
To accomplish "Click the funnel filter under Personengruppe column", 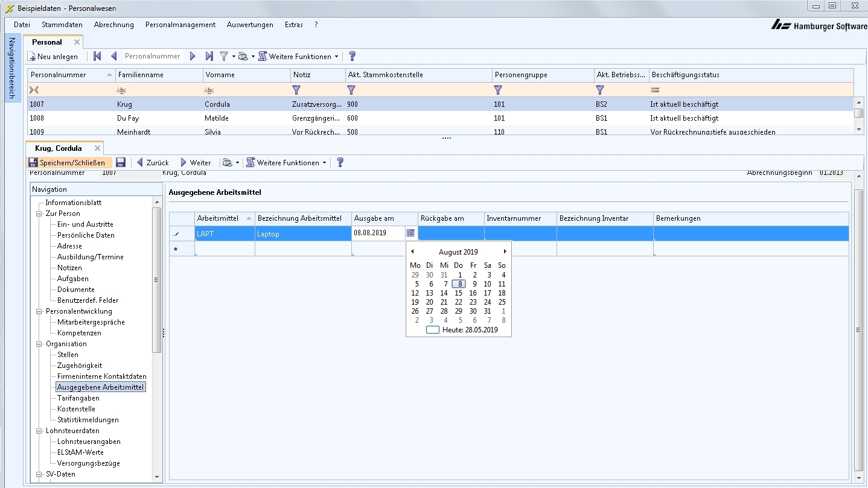I will [x=498, y=90].
